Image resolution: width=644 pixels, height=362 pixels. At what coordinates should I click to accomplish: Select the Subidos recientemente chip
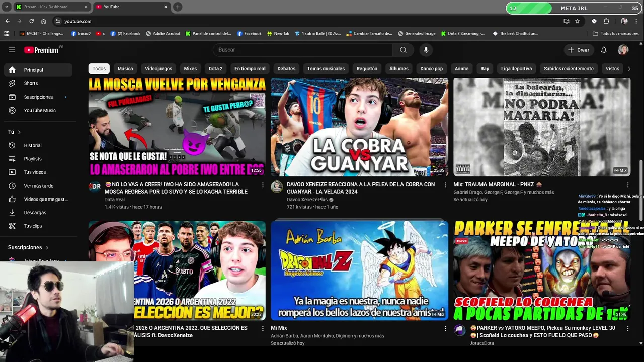(x=569, y=68)
